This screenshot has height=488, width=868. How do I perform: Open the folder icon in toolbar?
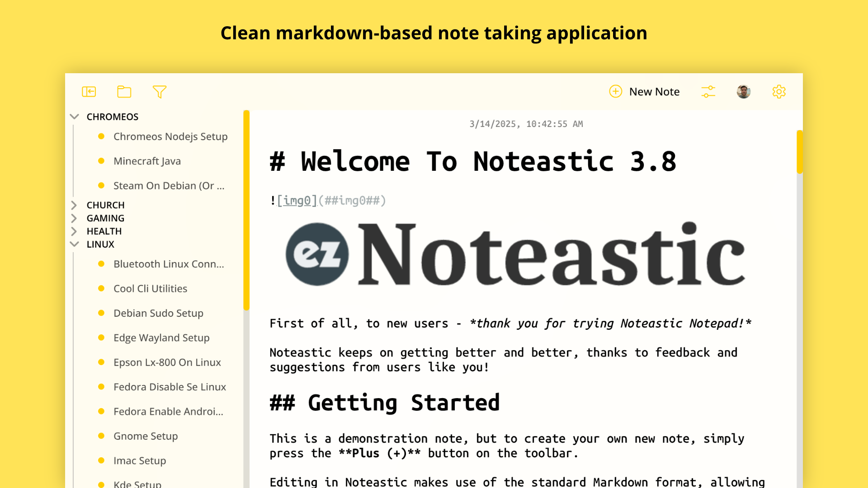(124, 92)
